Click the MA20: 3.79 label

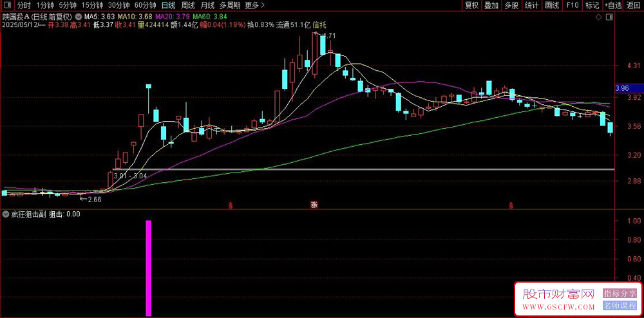172,17
